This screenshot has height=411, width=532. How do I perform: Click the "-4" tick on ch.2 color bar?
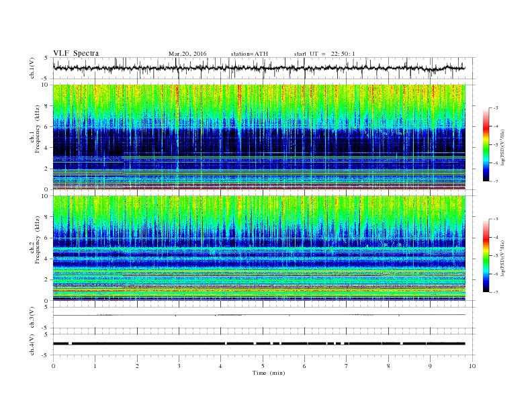pyautogui.click(x=495, y=237)
